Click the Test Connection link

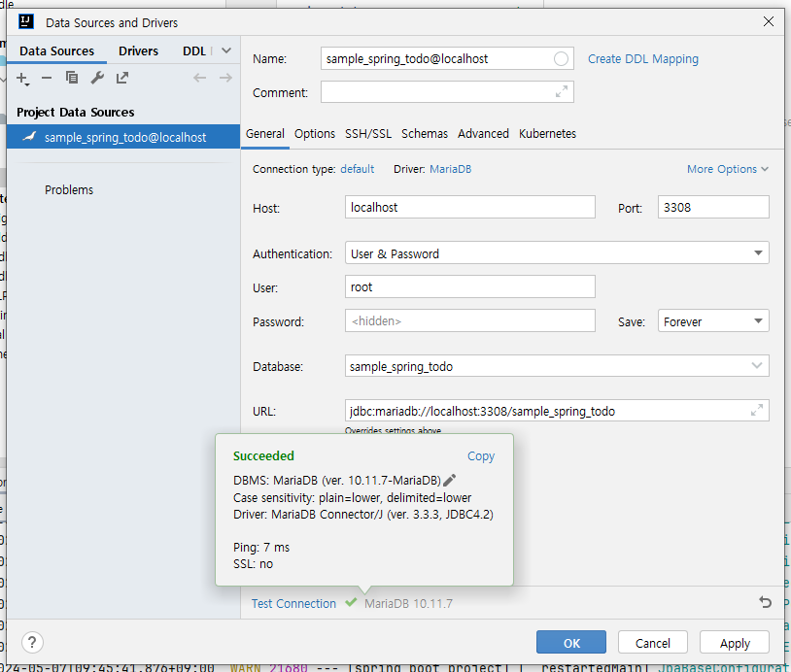(293, 603)
